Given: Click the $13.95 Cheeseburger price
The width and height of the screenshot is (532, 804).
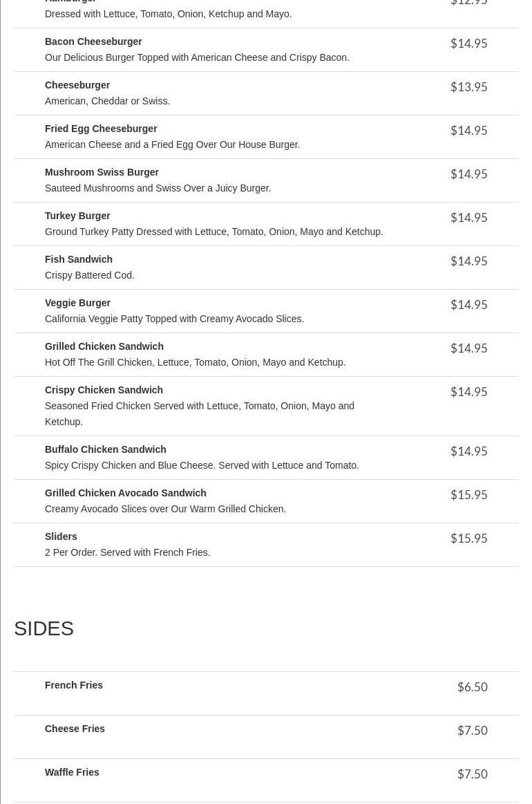Looking at the screenshot, I should [x=469, y=86].
